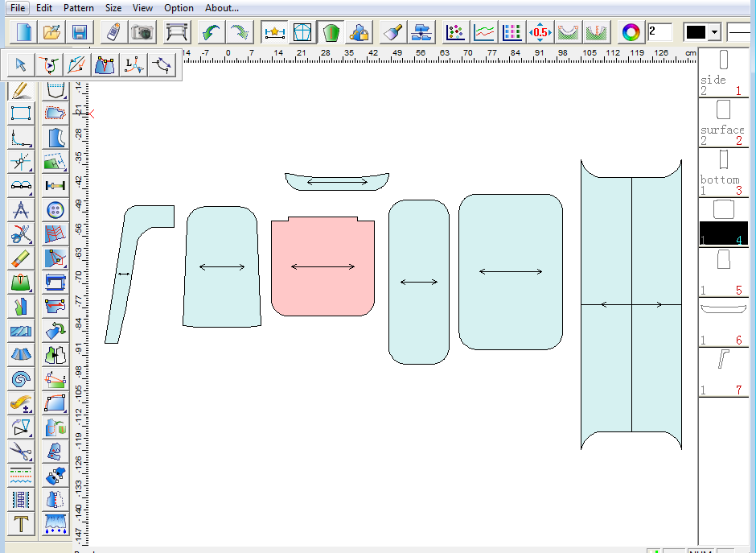Open the Option menu

179,8
